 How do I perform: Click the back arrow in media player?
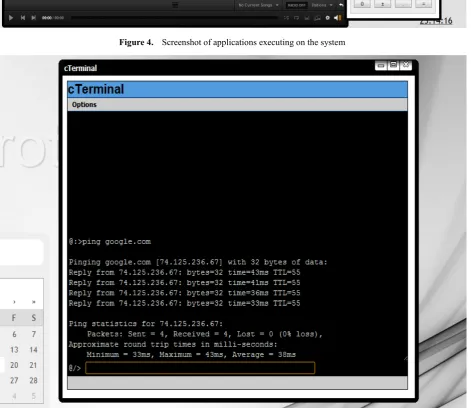pyautogui.click(x=341, y=5)
